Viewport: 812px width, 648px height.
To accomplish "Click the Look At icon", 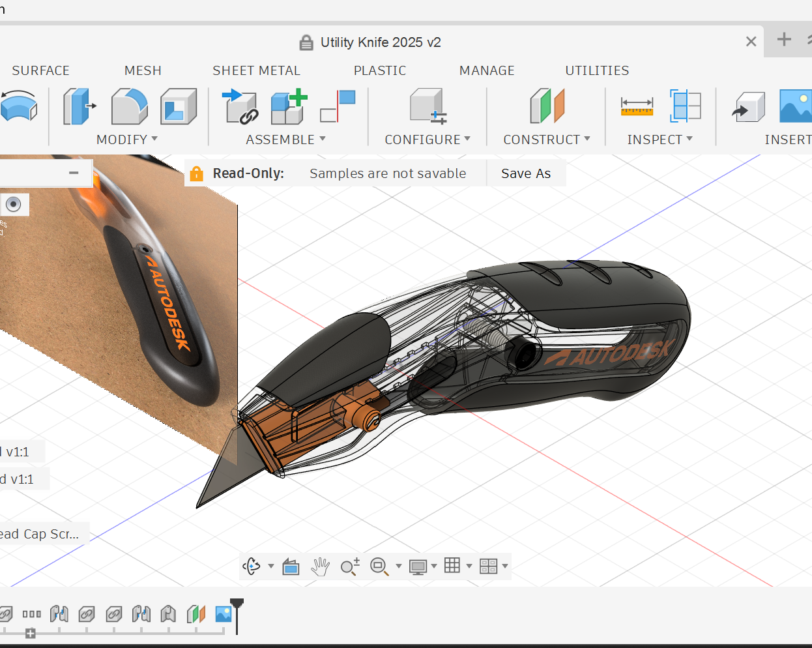I will pos(291,567).
